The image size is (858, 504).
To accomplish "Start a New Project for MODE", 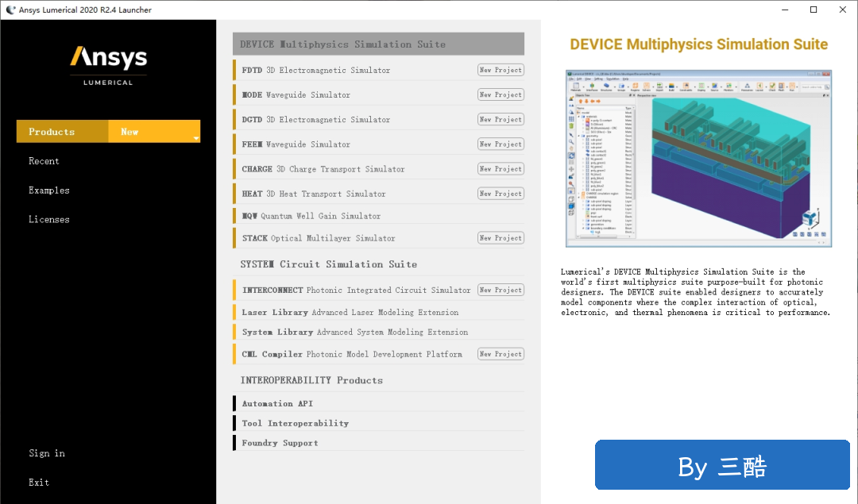I will coord(500,94).
